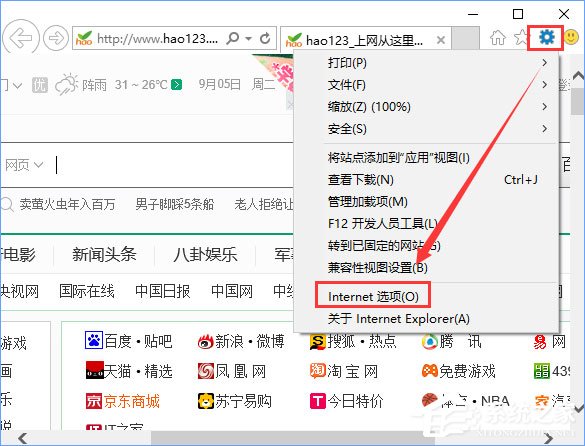Viewport: 585px width, 446px height.
Task: Open the Tools gear icon
Action: (546, 37)
